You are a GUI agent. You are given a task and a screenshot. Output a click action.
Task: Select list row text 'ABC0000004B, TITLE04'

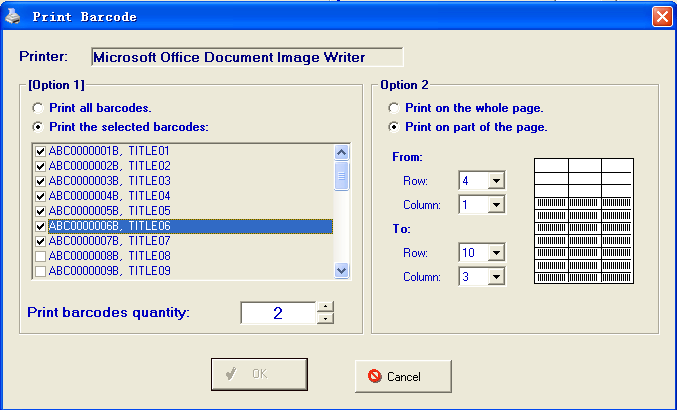(x=109, y=196)
